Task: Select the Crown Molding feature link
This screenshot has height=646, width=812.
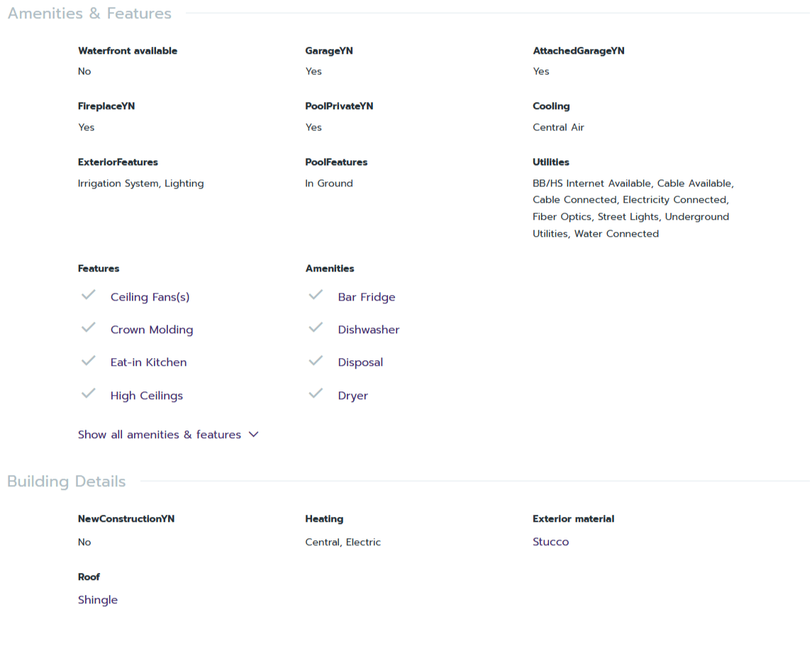Action: [x=152, y=330]
